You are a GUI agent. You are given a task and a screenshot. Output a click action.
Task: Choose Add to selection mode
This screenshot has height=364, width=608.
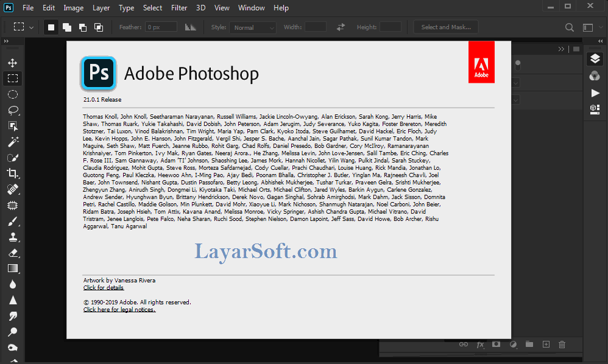coord(67,27)
